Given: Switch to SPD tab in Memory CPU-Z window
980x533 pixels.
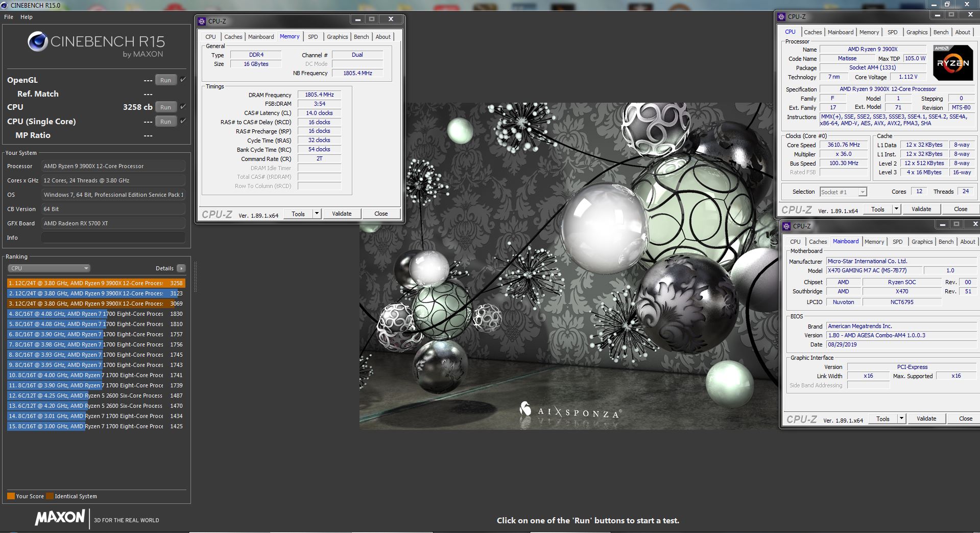Looking at the screenshot, I should click(313, 37).
